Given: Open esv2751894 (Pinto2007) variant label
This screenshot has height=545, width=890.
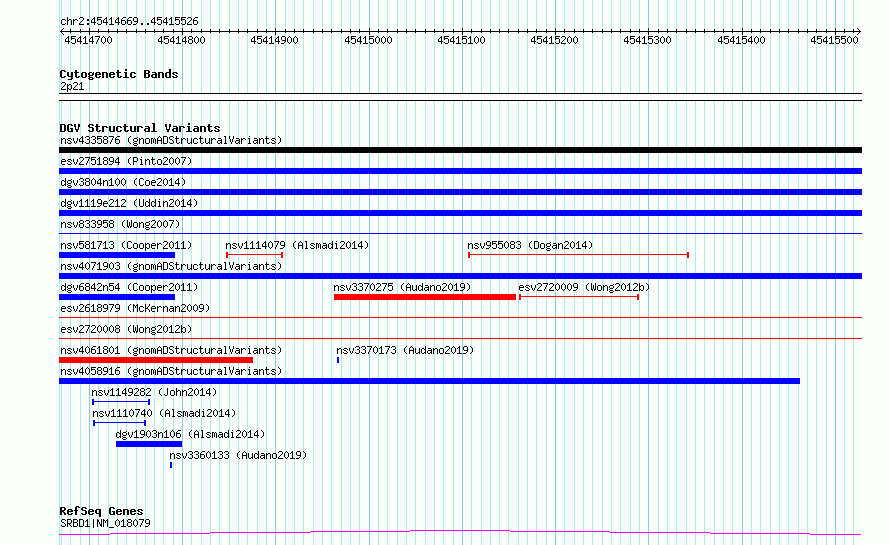Looking at the screenshot, I should click(x=126, y=161).
